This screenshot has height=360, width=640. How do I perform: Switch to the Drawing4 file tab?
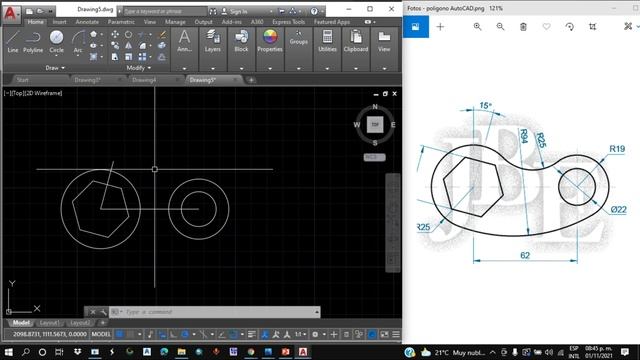pyautogui.click(x=144, y=80)
